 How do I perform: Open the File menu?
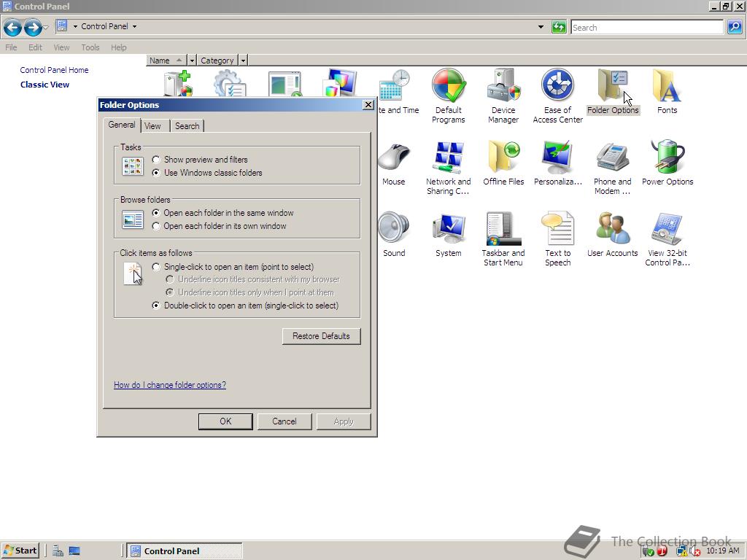coord(11,47)
